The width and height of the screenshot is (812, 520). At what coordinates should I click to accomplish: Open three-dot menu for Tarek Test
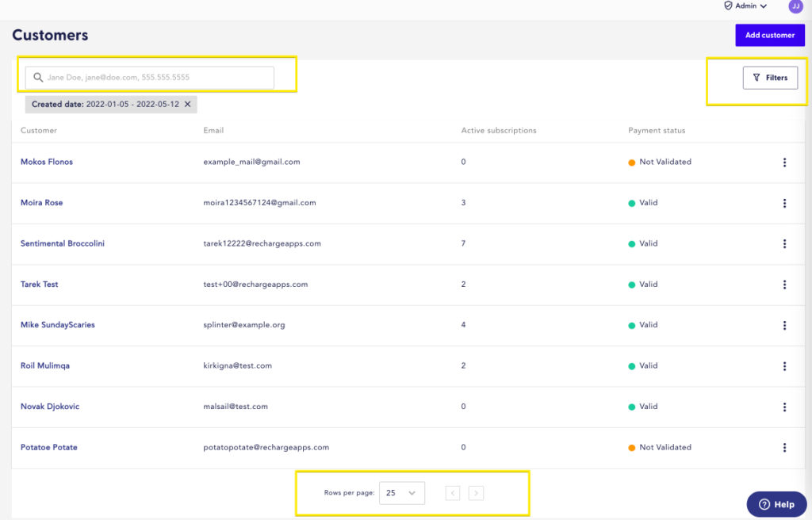pos(784,285)
